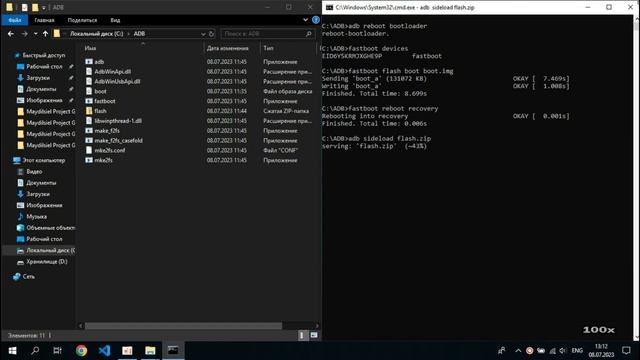Show hidden tray icons chevron
Screen dimensions: 640x360
(x=518, y=351)
